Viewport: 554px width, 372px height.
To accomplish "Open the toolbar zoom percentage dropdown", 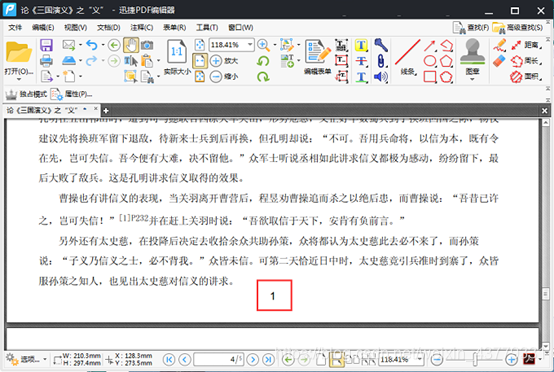I will pos(250,45).
